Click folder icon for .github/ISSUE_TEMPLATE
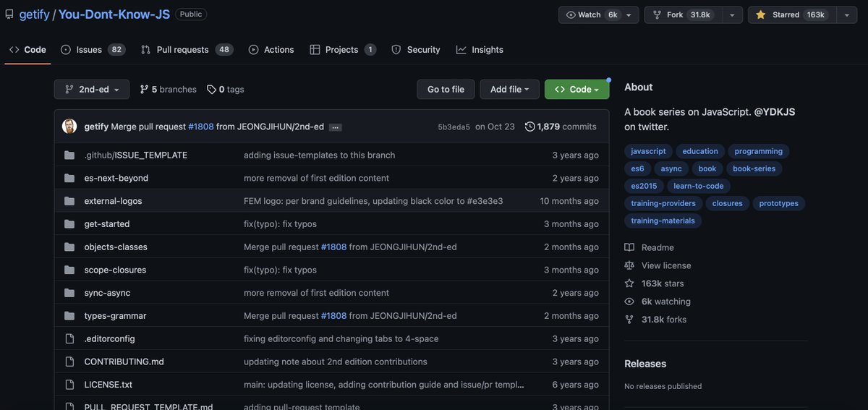Screen dimensions: 868x410 point(69,155)
